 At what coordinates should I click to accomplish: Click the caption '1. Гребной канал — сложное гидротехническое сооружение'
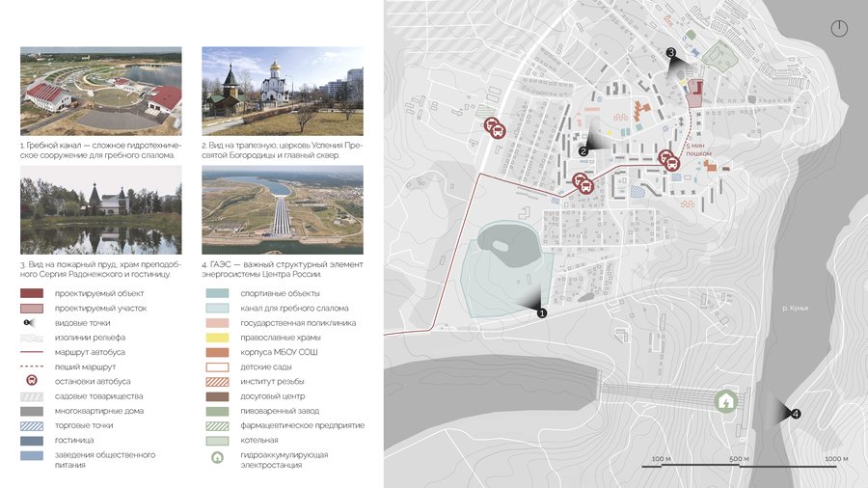tap(100, 149)
